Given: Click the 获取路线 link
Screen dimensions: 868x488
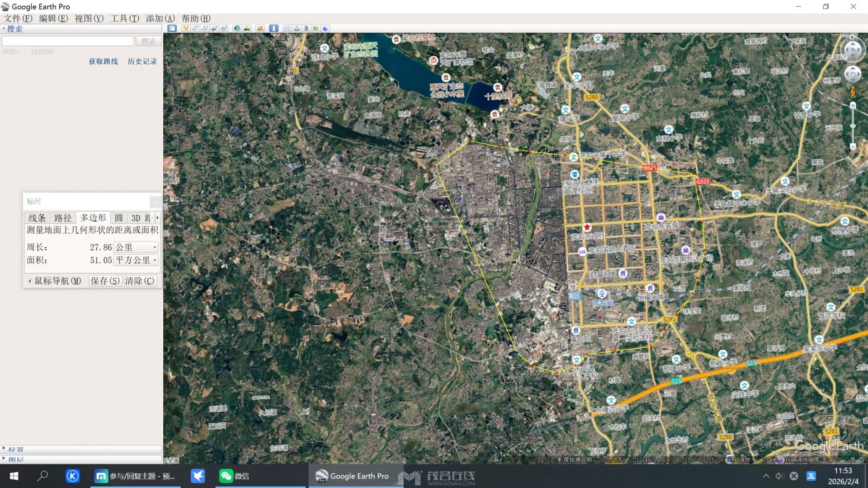Looking at the screenshot, I should (103, 61).
